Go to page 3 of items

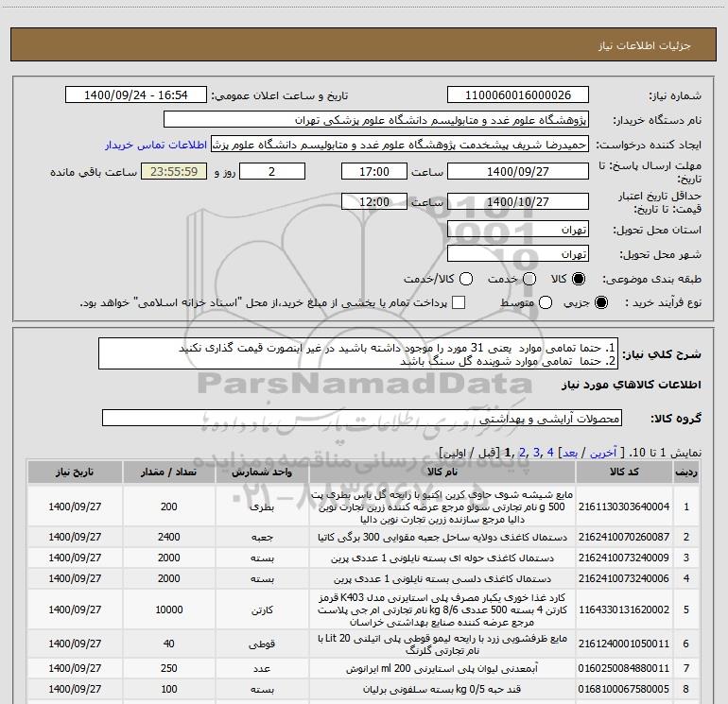536,453
